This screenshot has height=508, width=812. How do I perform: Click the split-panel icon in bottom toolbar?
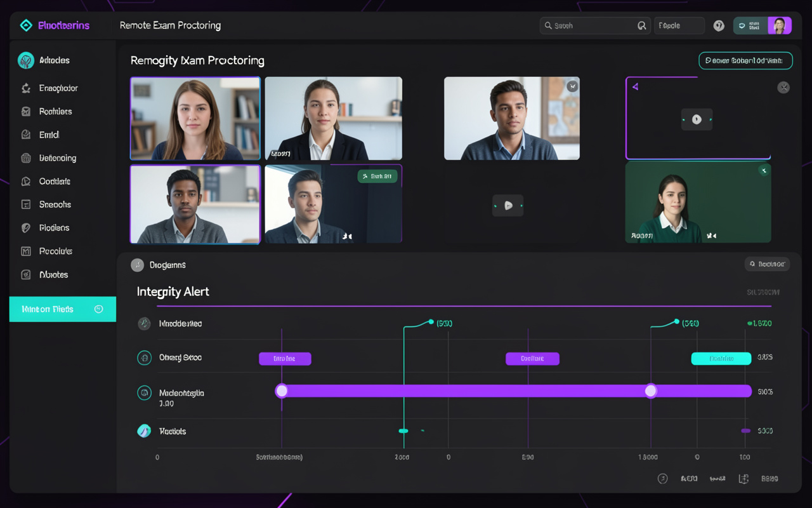pyautogui.click(x=743, y=479)
